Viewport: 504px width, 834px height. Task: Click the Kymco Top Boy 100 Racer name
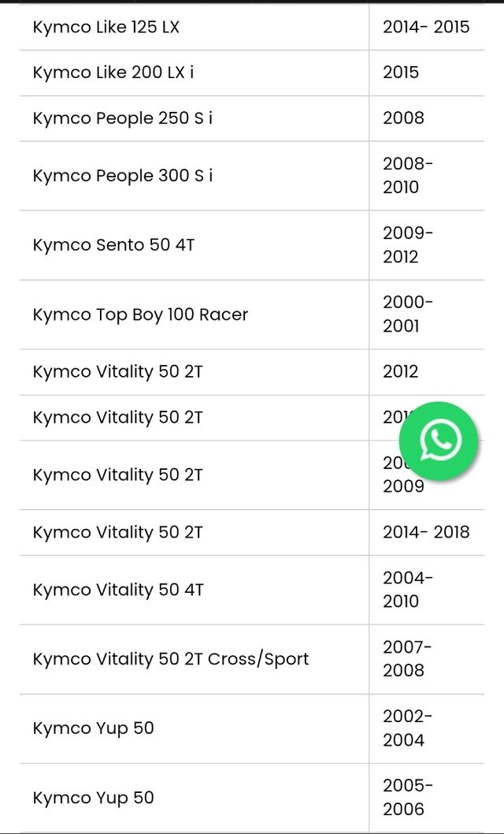pyautogui.click(x=140, y=315)
